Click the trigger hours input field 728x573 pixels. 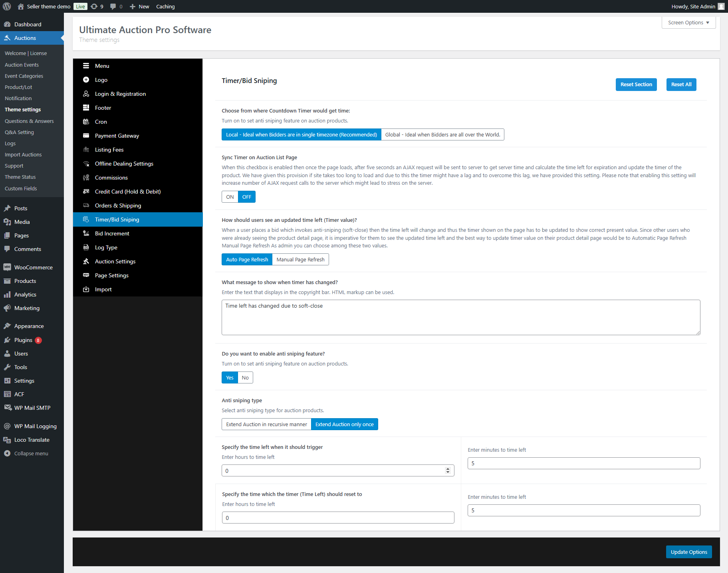coord(338,470)
